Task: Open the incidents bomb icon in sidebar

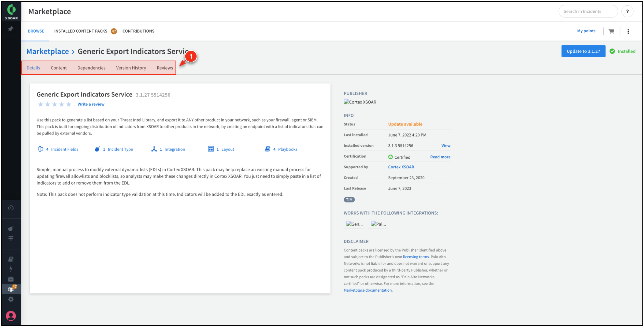Action: (x=11, y=228)
